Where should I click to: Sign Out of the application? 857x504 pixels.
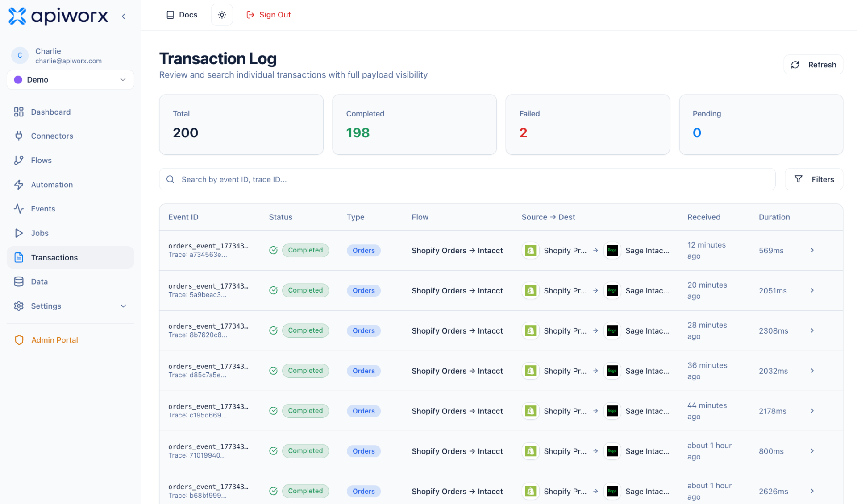pyautogui.click(x=268, y=14)
